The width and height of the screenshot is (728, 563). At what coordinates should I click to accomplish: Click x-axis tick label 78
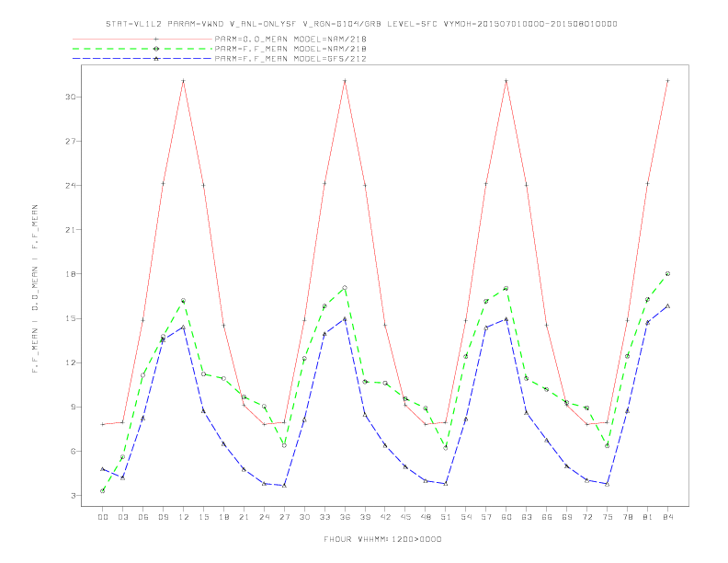click(628, 517)
